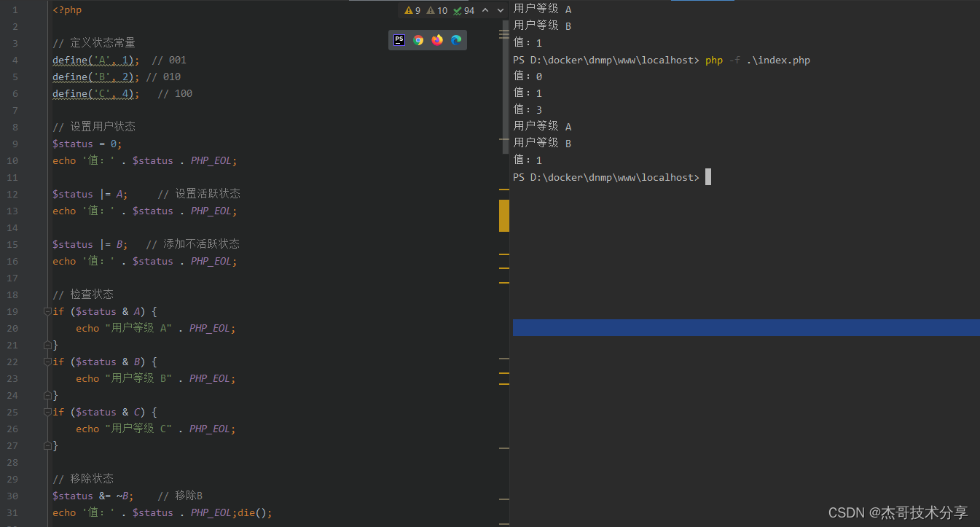Click terminal output line 值：0
Image resolution: width=980 pixels, height=527 pixels.
(528, 77)
